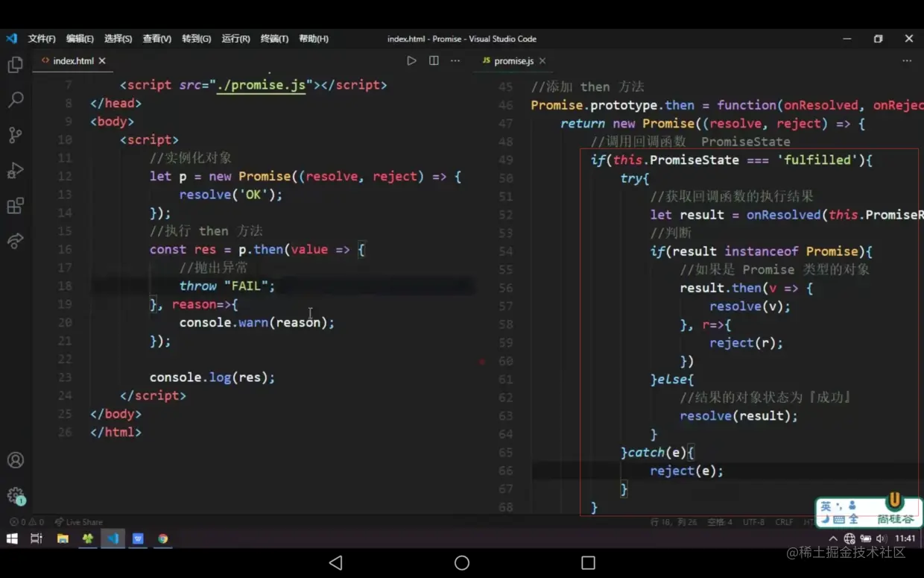This screenshot has width=924, height=578.
Task: Click the run (play) icon in editor toolbar
Action: 411,61
